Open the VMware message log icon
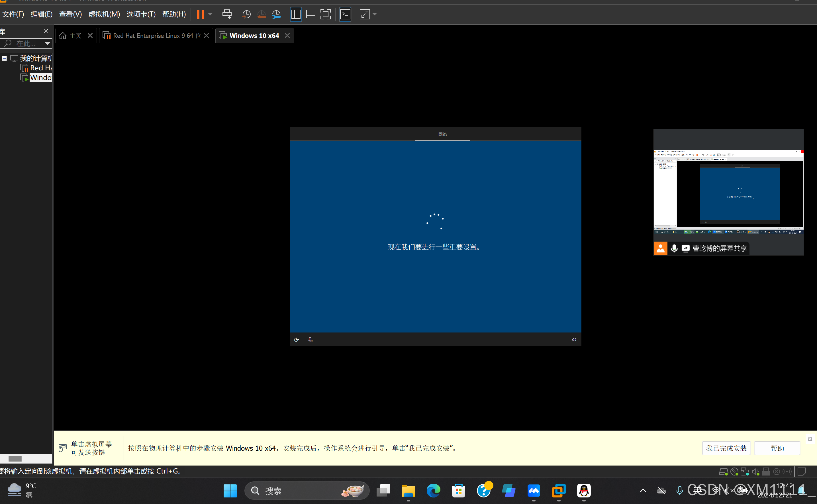Image resolution: width=817 pixels, height=504 pixels. (802, 472)
